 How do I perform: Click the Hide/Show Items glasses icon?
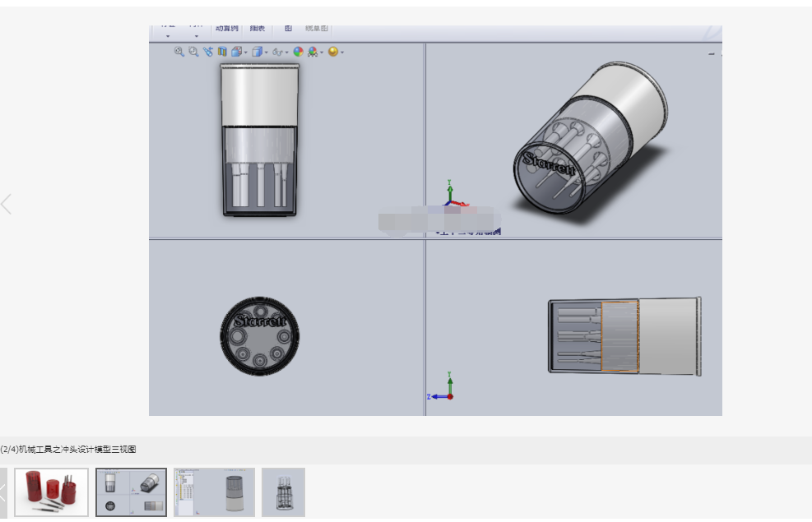coord(277,53)
